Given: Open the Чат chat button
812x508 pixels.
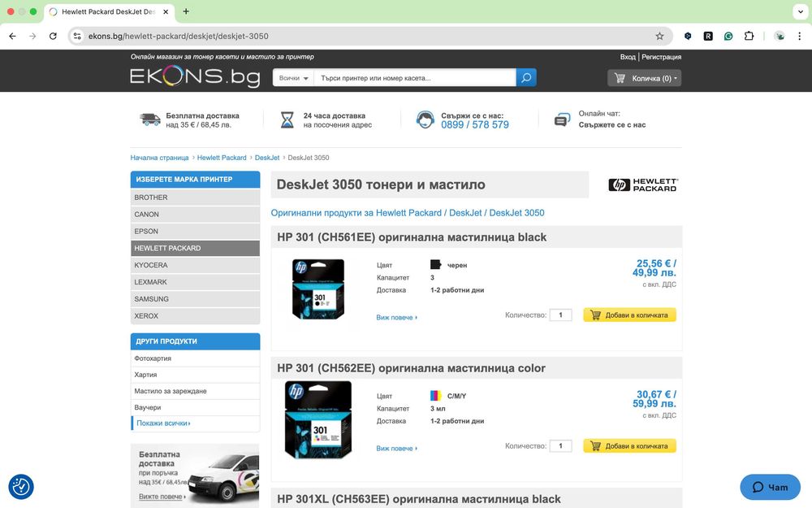Looking at the screenshot, I should [x=770, y=487].
